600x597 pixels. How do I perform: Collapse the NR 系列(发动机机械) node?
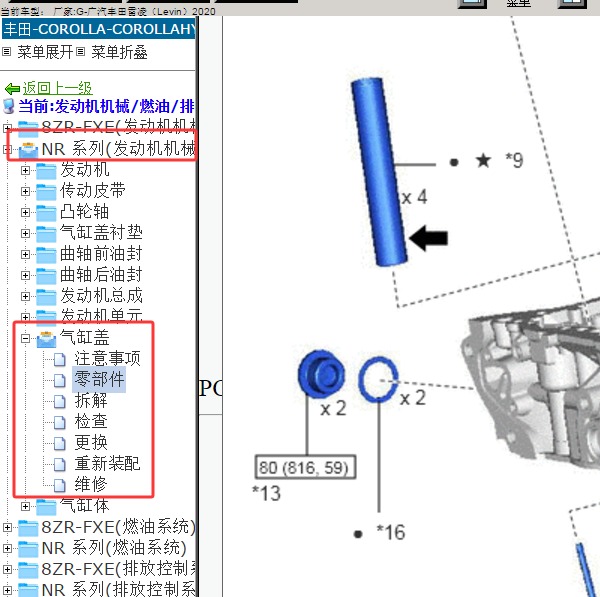(7, 149)
